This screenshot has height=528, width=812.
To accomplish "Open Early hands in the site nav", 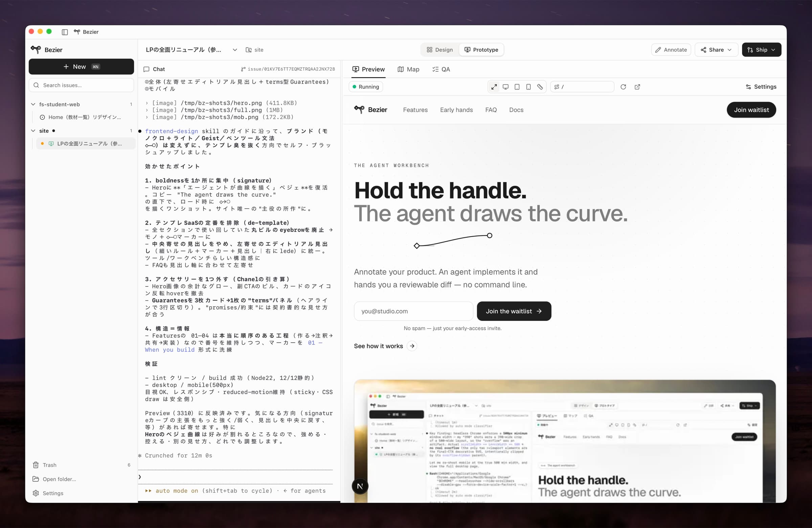I will click(456, 110).
